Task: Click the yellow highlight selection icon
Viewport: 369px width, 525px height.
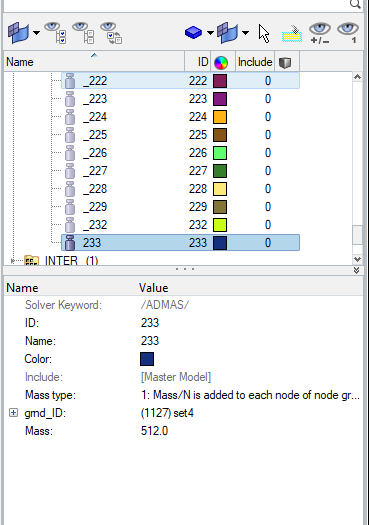Action: point(292,33)
